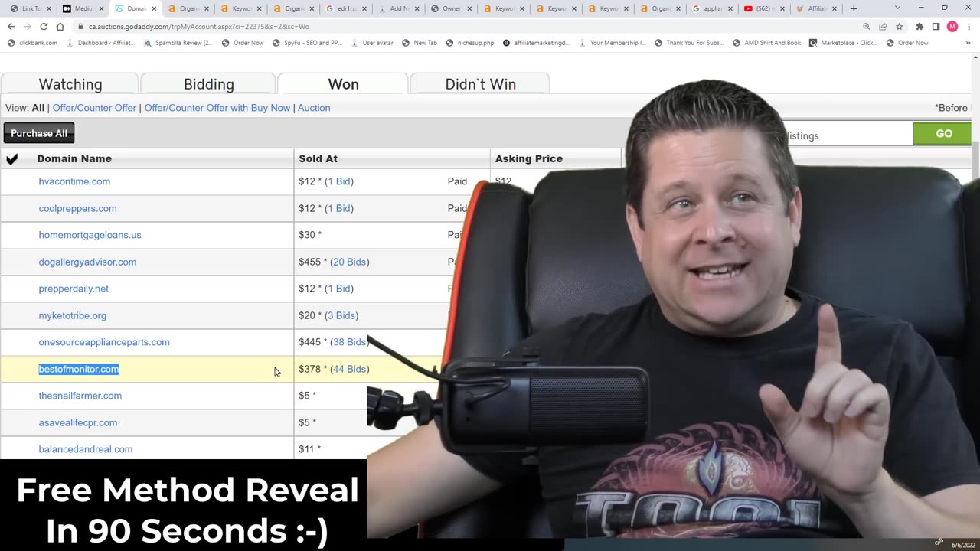This screenshot has height=551, width=980.
Task: Open the Bidding auctions tab
Action: [x=208, y=83]
